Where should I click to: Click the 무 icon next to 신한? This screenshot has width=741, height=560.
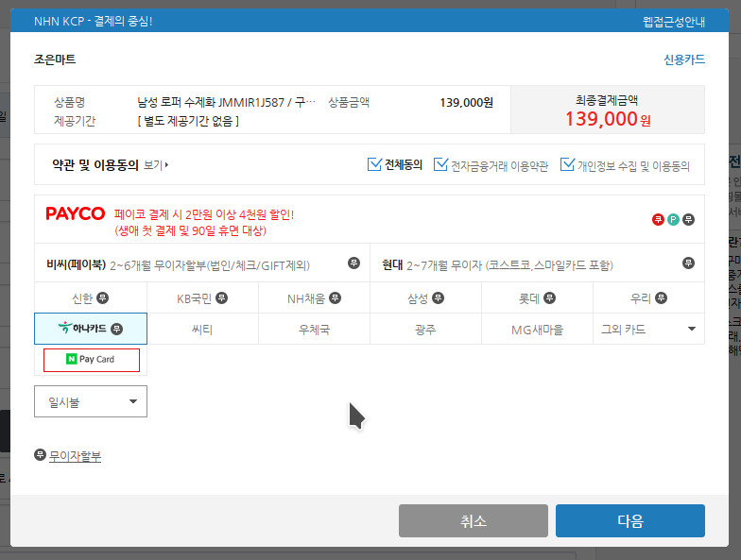[102, 298]
